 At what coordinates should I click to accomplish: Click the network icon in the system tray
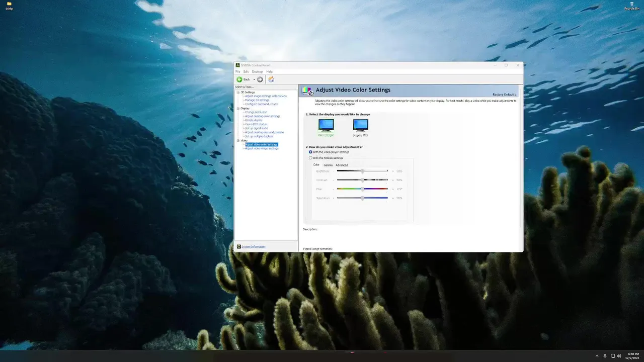coord(612,356)
